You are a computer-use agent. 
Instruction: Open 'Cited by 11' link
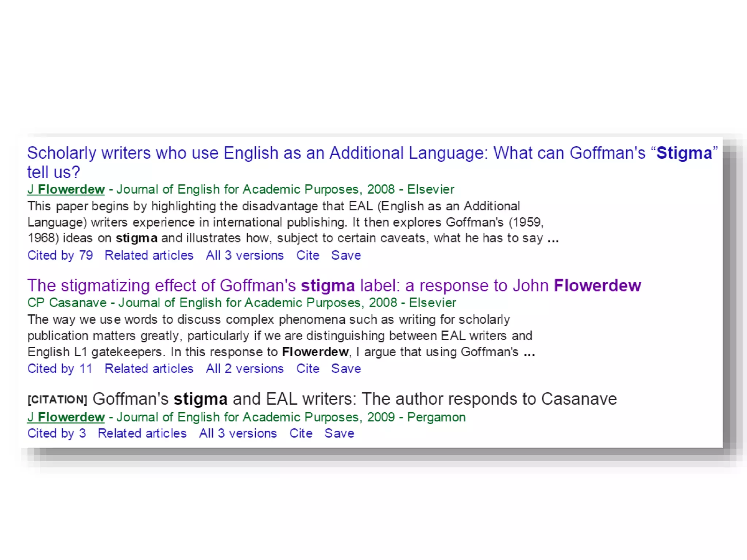60,369
